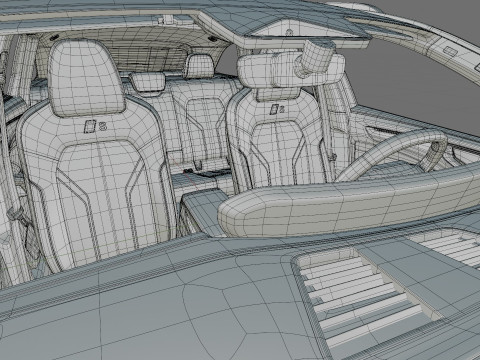Select the badge on the left front seat

point(95,127)
